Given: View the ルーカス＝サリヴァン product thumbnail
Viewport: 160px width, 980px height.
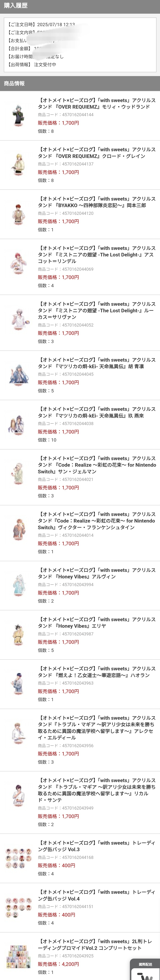Looking at the screenshot, I should [x=18, y=322].
